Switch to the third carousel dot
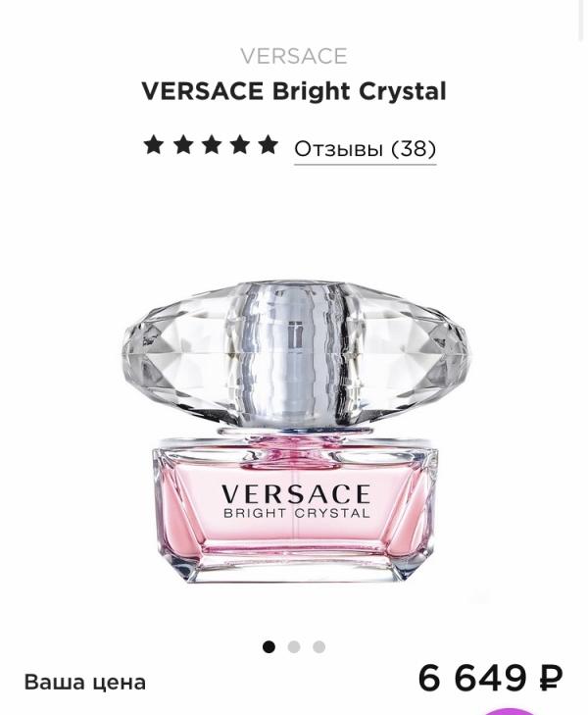This screenshot has width=588, height=715. click(318, 646)
